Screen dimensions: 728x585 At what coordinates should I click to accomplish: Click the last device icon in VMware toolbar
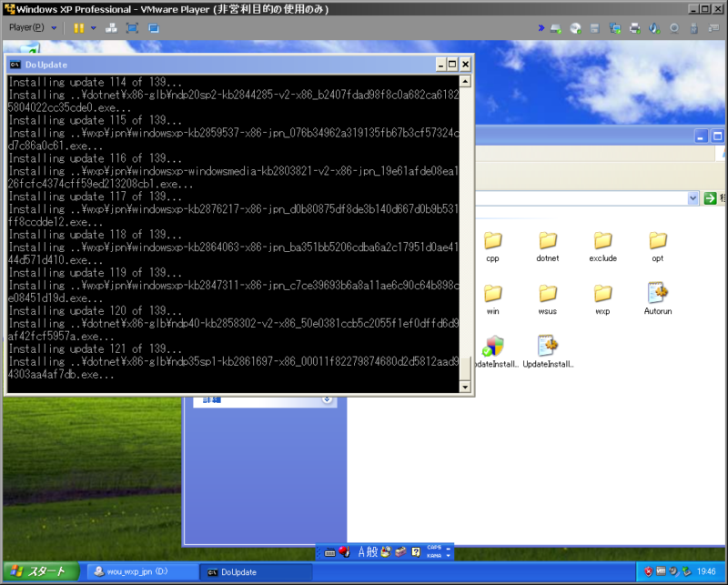pyautogui.click(x=713, y=29)
